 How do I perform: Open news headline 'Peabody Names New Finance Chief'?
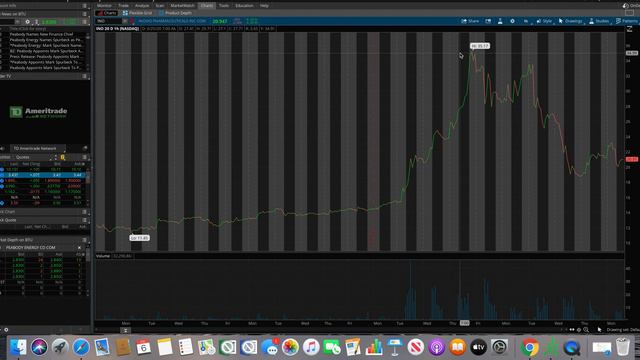(x=41, y=34)
